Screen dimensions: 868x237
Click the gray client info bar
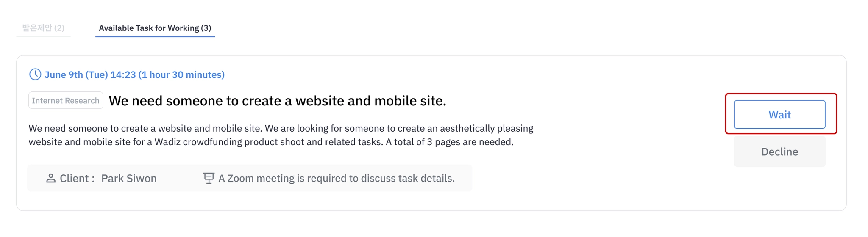[x=250, y=178]
